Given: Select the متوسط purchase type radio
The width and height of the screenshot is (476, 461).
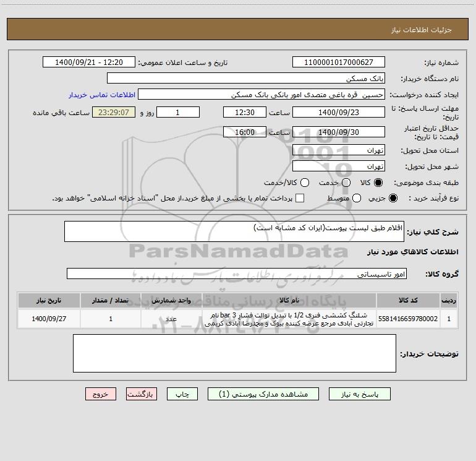Looking at the screenshot, I should [x=357, y=198].
